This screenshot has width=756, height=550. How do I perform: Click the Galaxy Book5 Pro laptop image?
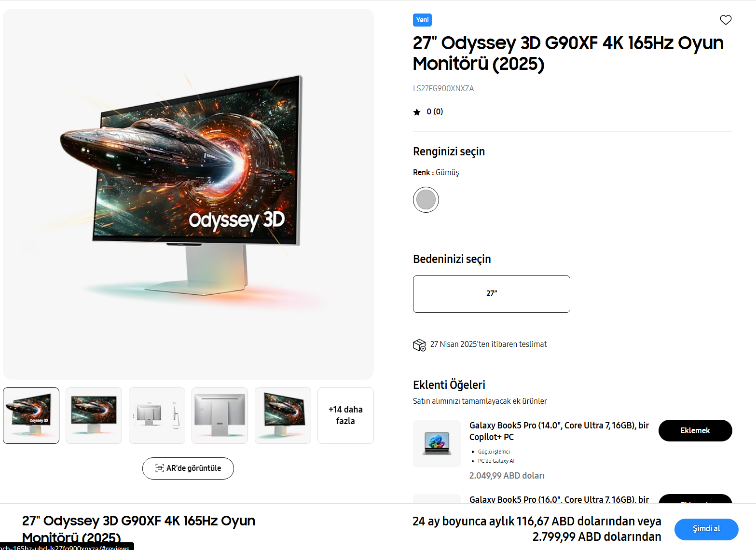tap(437, 443)
